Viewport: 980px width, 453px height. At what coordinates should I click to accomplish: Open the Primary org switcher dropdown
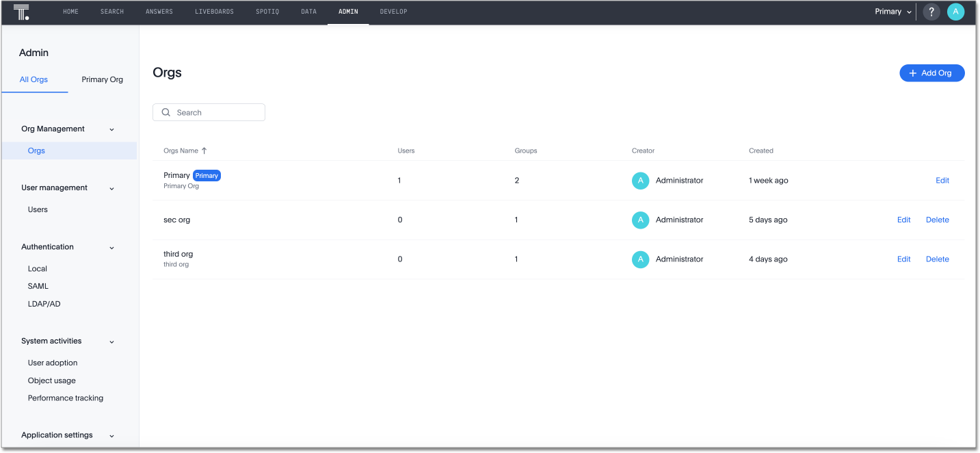tap(893, 12)
